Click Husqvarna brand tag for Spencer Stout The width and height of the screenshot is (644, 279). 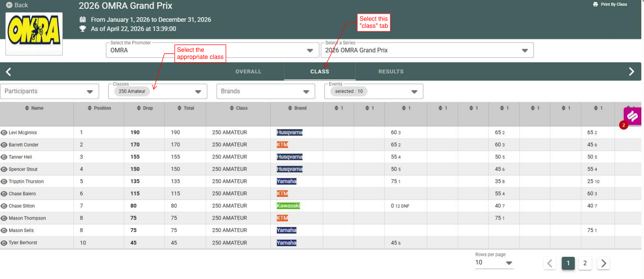coord(290,169)
